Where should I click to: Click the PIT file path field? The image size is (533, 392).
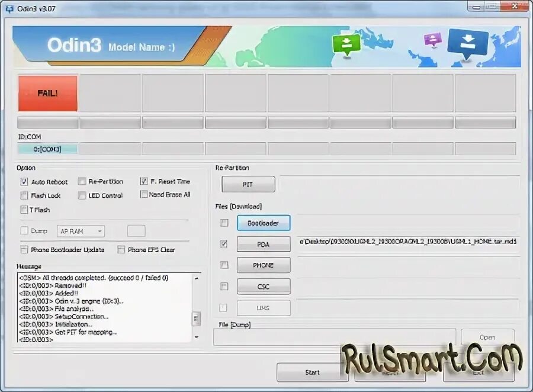coord(399,184)
